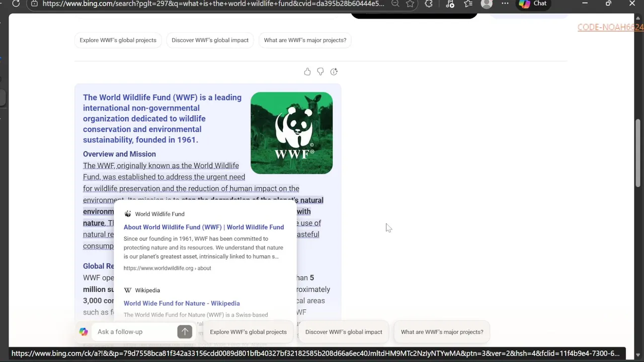Click the thumbs down feedback icon
644x362 pixels.
point(320,72)
